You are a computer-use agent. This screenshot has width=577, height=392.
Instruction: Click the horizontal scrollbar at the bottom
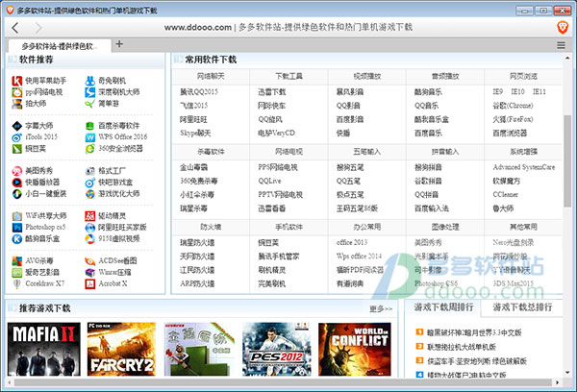[x=283, y=382]
